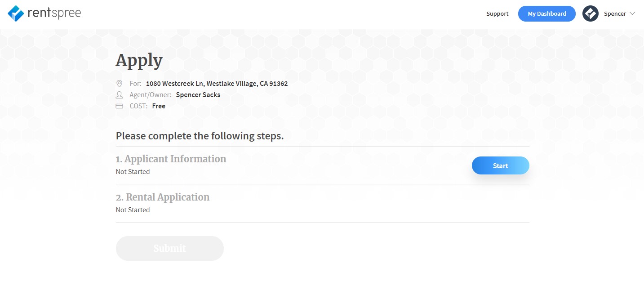The width and height of the screenshot is (644, 308).
Task: Click the Apply page heading
Action: click(x=139, y=60)
